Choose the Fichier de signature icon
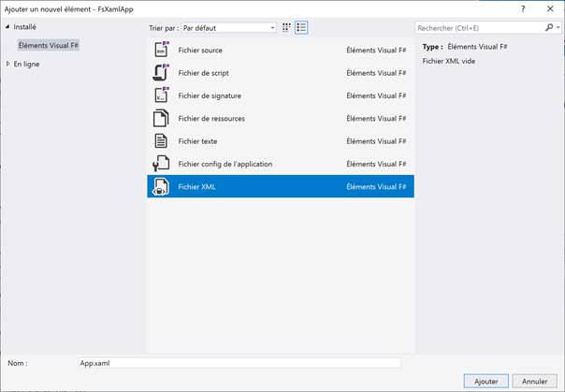 (x=160, y=95)
